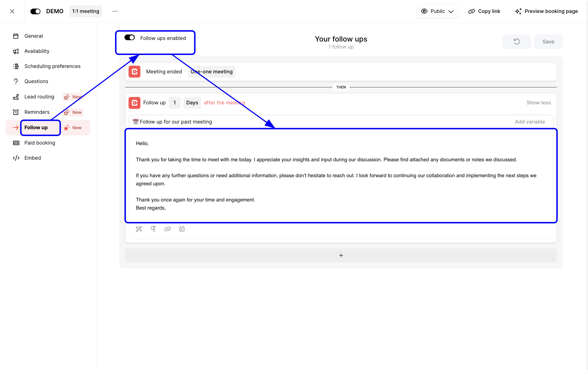The height and width of the screenshot is (370, 588).
Task: Edit the subject Follow up for our past meeting
Action: click(x=176, y=122)
